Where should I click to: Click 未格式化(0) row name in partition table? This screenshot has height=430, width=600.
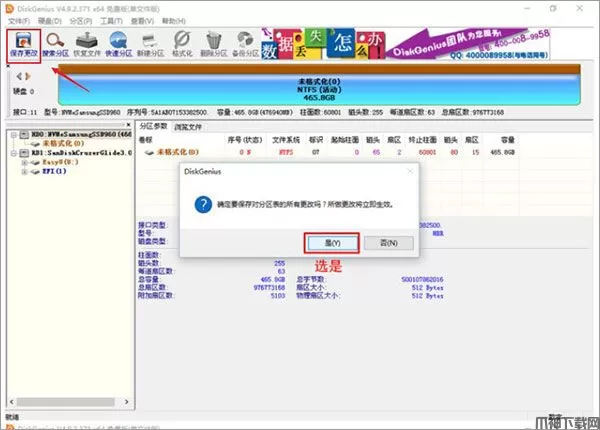click(x=178, y=152)
